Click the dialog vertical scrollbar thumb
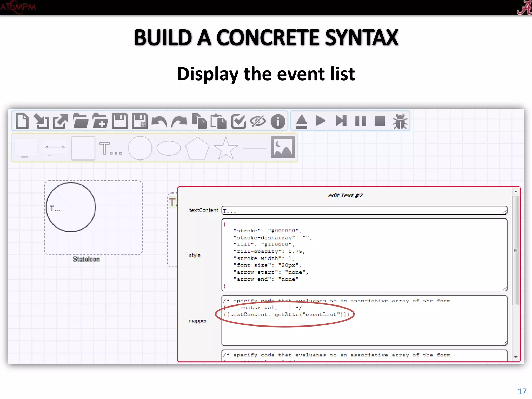Image resolution: width=532 pixels, height=399 pixels. (516, 250)
